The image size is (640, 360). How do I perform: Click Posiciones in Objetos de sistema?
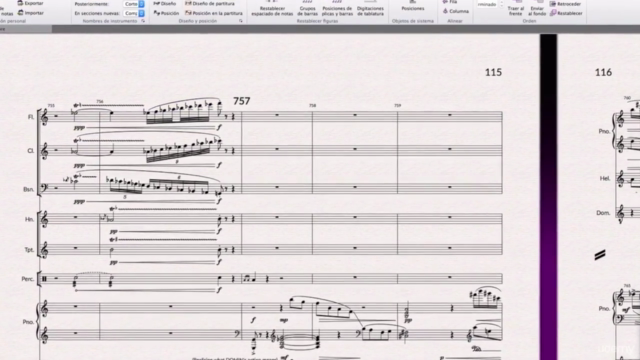pos(413,6)
